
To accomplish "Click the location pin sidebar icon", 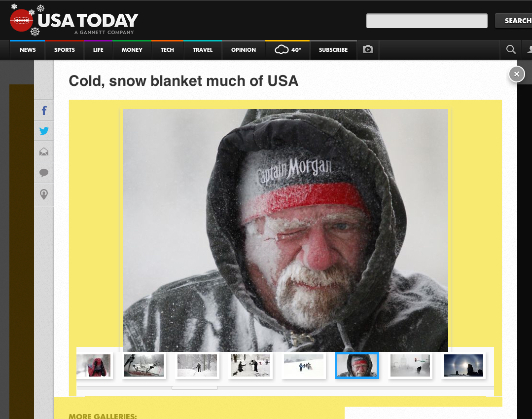I will 44,194.
